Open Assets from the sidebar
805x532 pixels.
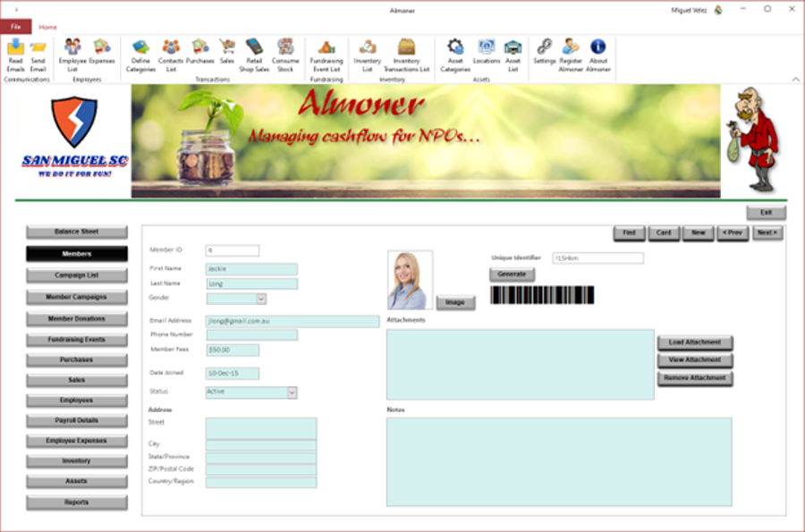tap(77, 481)
